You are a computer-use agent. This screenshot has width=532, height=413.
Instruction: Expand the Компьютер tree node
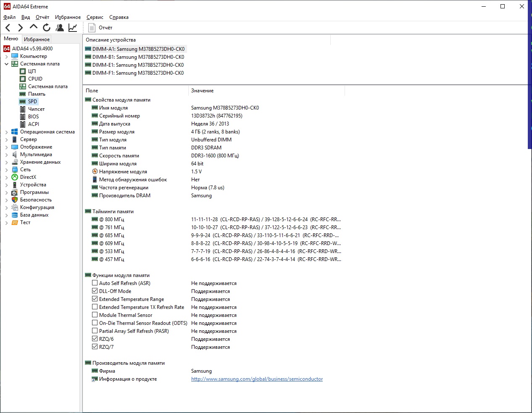tap(7, 56)
